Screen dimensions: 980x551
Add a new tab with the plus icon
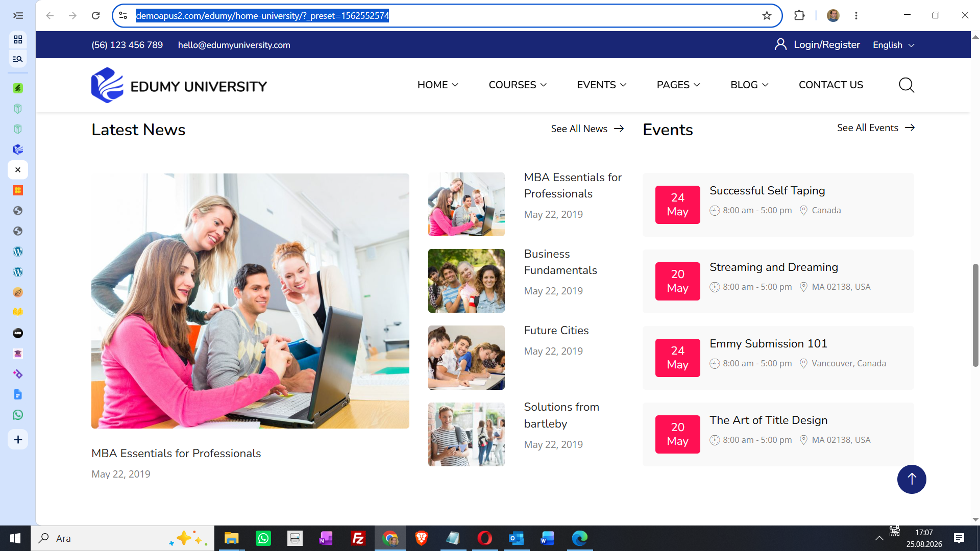click(18, 439)
